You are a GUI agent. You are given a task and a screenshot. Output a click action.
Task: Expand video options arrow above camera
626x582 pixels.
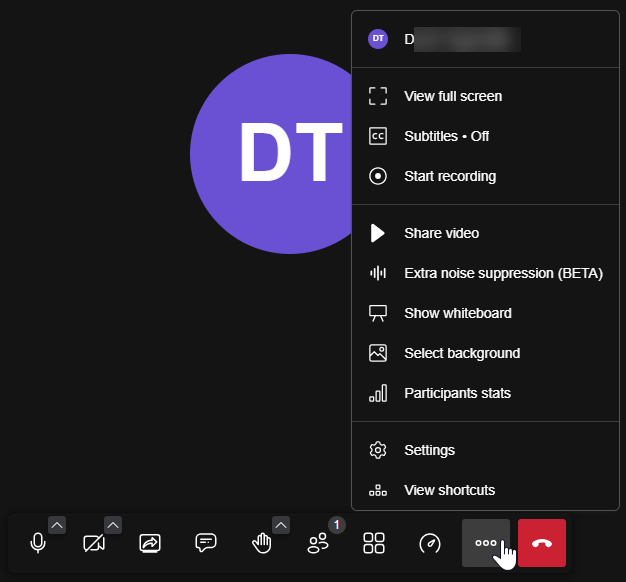[113, 525]
